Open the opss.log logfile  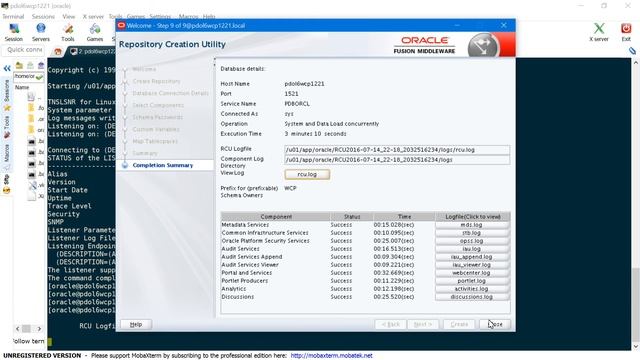pyautogui.click(x=472, y=241)
